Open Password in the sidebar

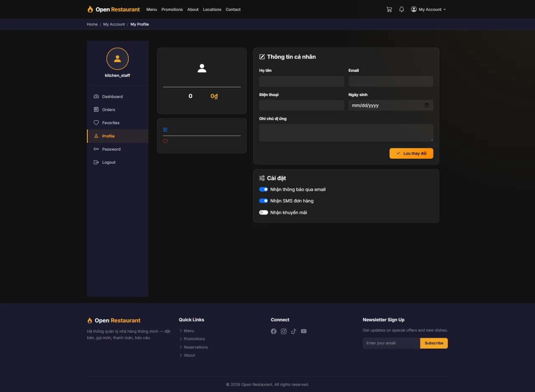117,149
